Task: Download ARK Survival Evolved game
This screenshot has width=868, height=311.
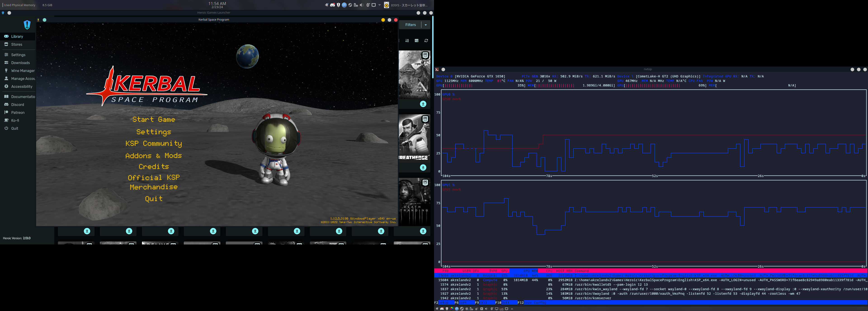Action: click(423, 104)
